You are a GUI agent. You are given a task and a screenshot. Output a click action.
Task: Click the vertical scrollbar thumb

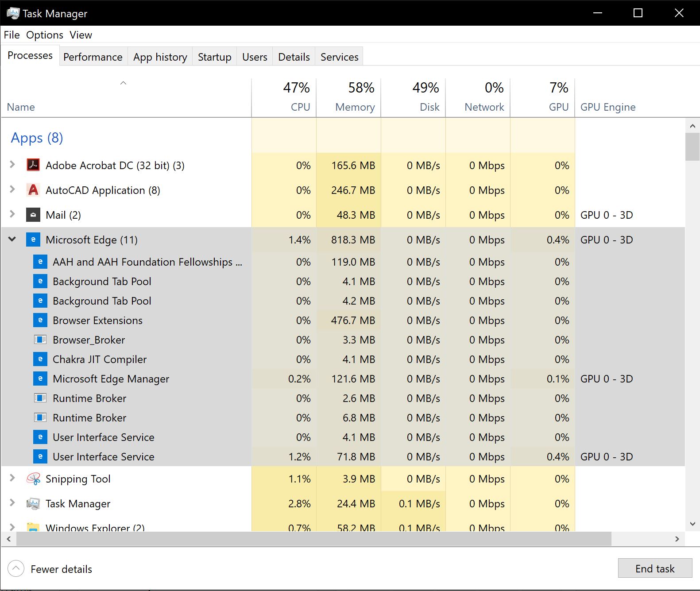692,147
